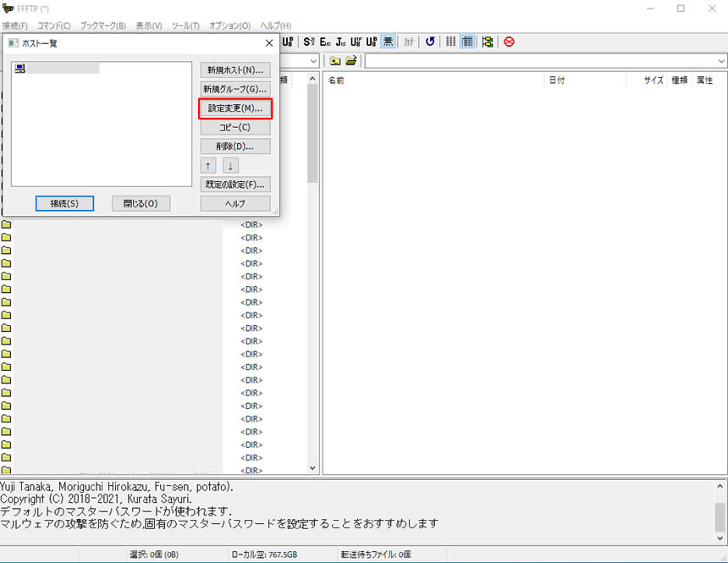Select U8 BOM icon next to 無
This screenshot has height=563, width=728.
(372, 41)
